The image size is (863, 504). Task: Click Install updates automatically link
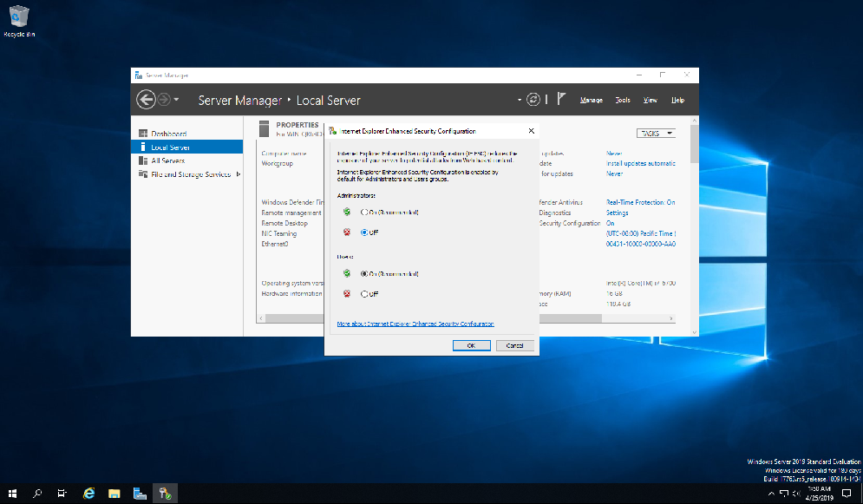641,163
